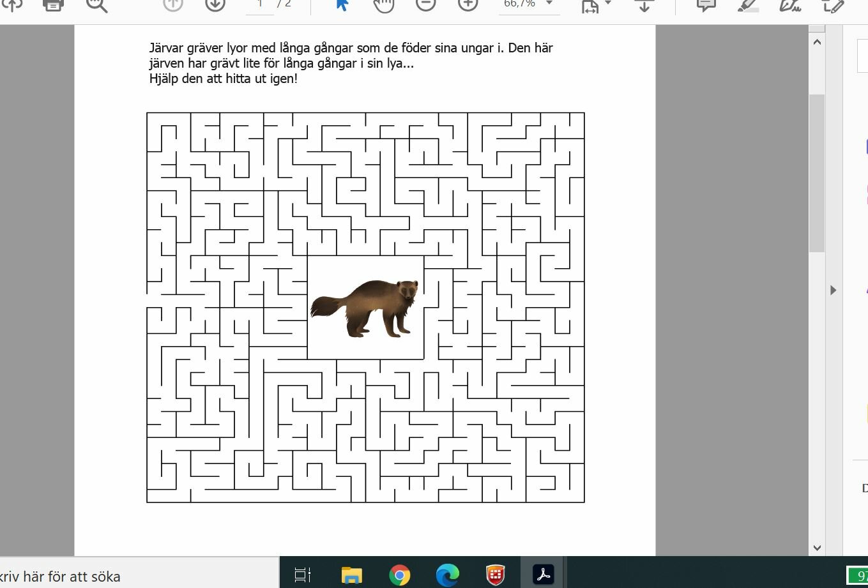Expand the page fit options arrow
Viewport: 868px width, 588px height.
tap(607, 3)
